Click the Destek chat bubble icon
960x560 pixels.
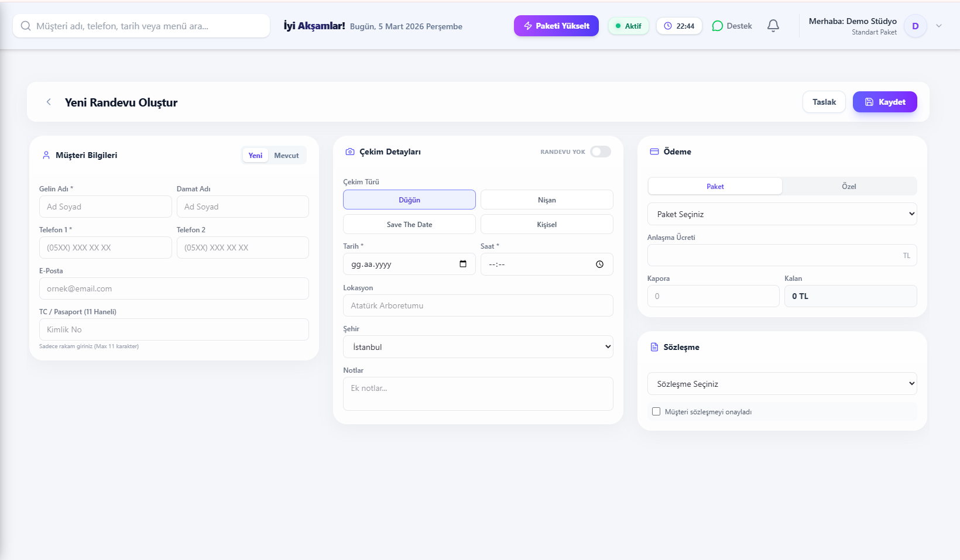click(717, 26)
